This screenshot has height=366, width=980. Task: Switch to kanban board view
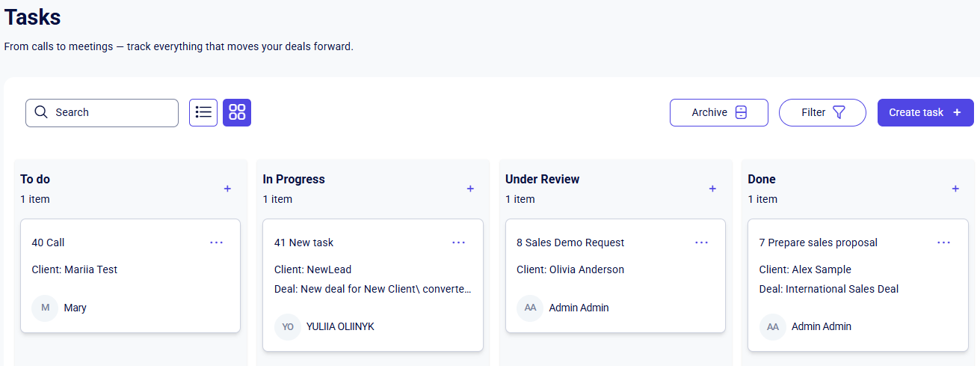[x=237, y=112]
